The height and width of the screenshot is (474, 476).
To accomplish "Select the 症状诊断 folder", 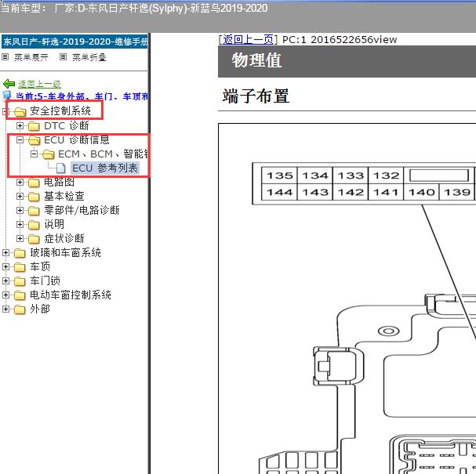I will [x=64, y=238].
